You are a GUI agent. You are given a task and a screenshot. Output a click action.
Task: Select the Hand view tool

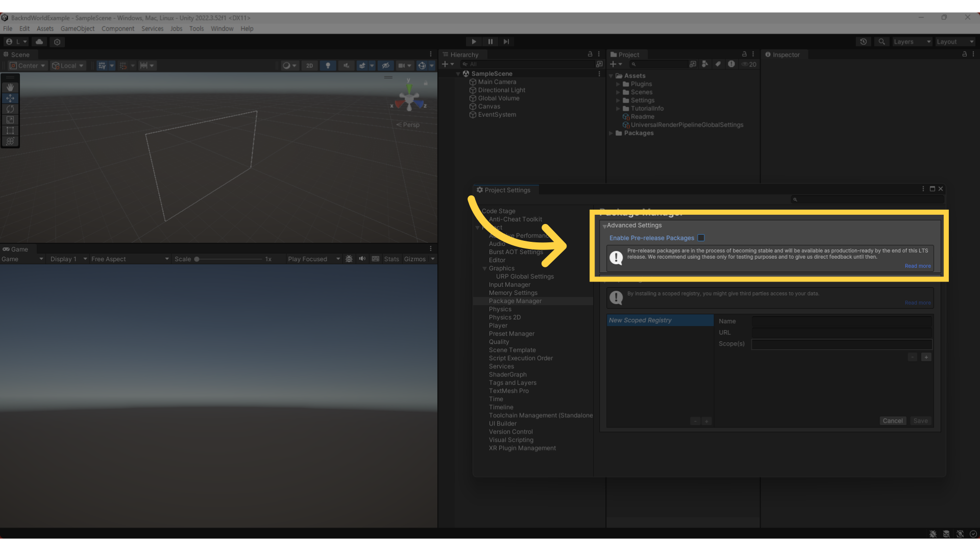(x=10, y=87)
